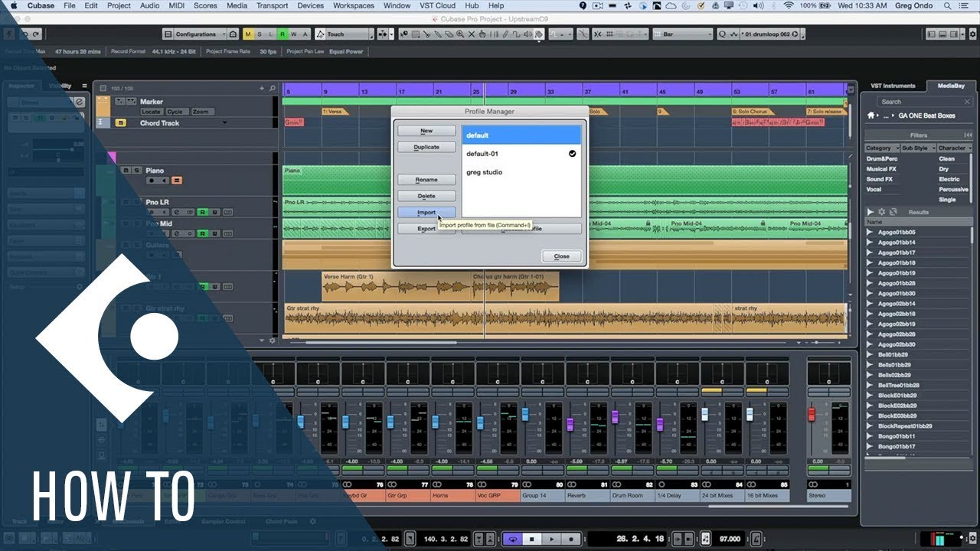
Task: Open the Workspaces menu
Action: 353,5
